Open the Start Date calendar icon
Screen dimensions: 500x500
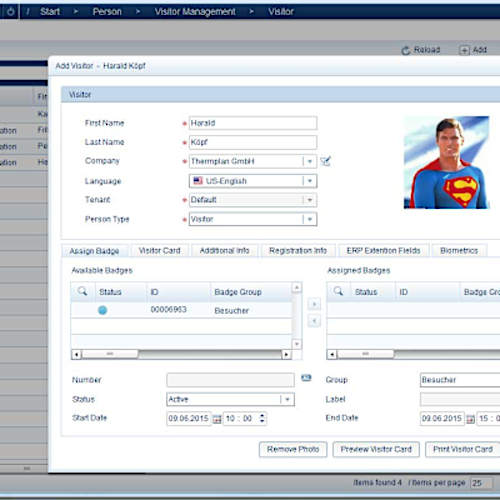tap(217, 419)
